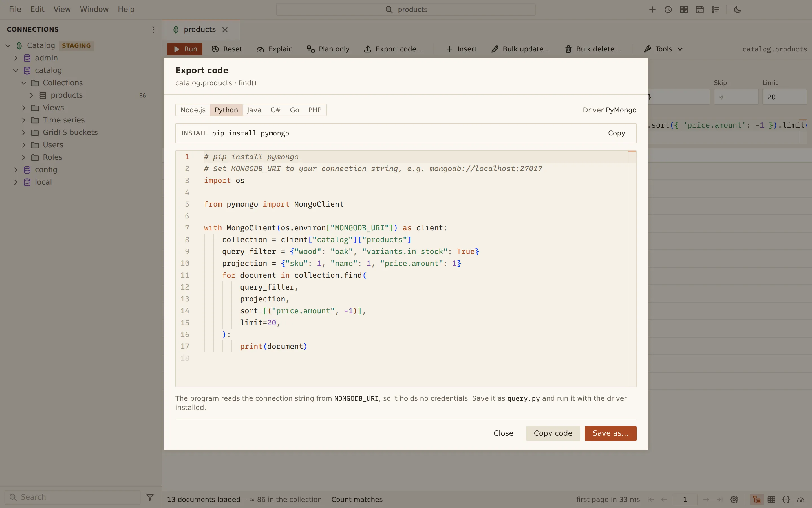Select the Go language tab

tap(294, 110)
